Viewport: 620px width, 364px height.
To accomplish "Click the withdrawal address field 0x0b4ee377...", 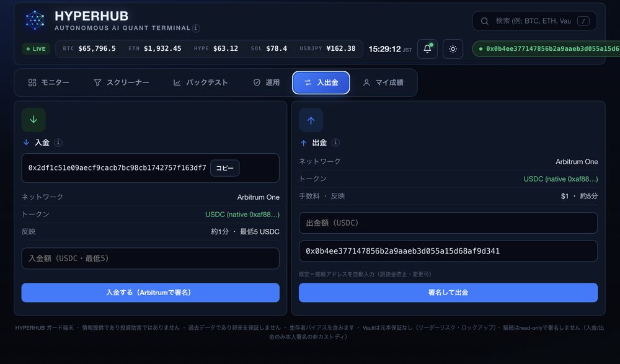I will point(448,251).
